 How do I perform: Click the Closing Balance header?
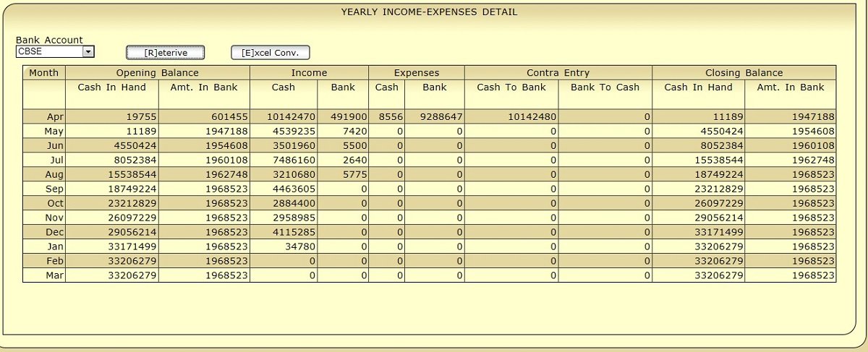[x=744, y=73]
